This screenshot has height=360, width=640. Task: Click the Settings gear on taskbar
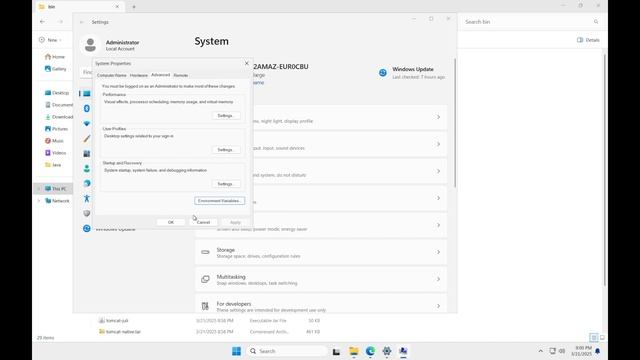[x=387, y=351]
